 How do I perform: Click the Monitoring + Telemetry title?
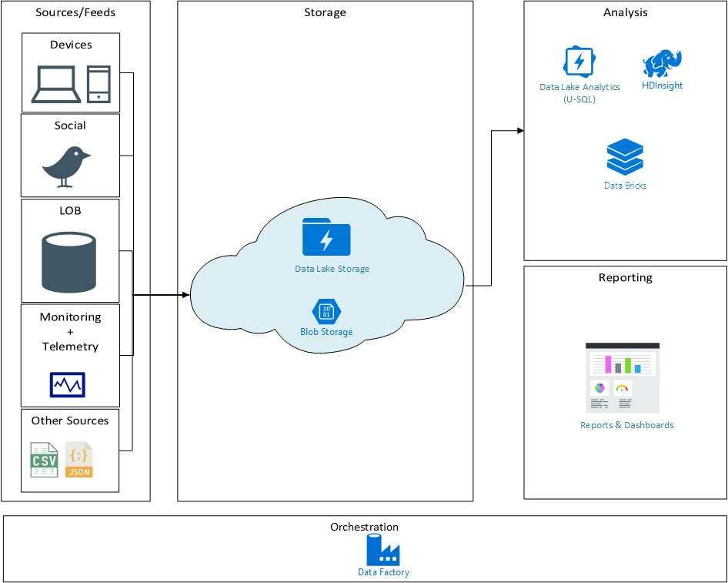[x=70, y=332]
